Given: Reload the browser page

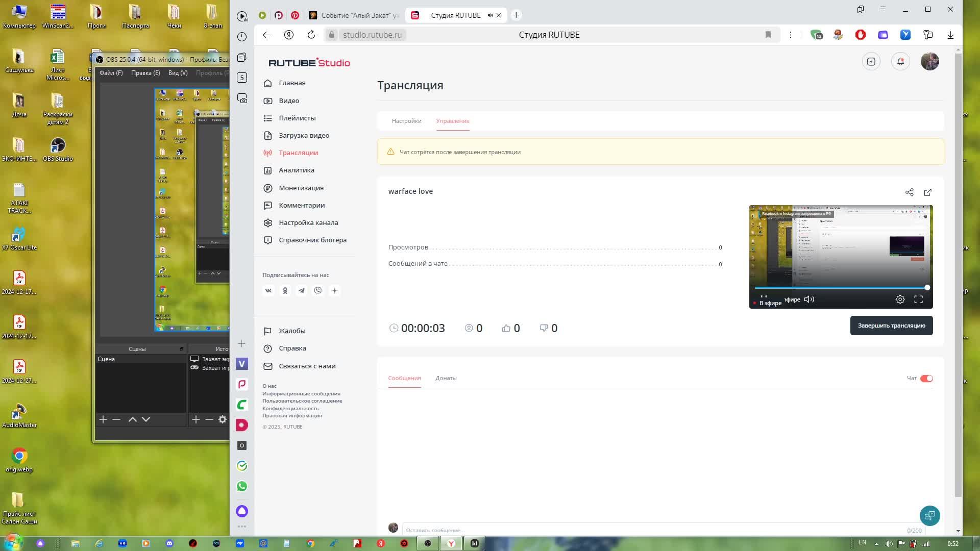Looking at the screenshot, I should [311, 35].
